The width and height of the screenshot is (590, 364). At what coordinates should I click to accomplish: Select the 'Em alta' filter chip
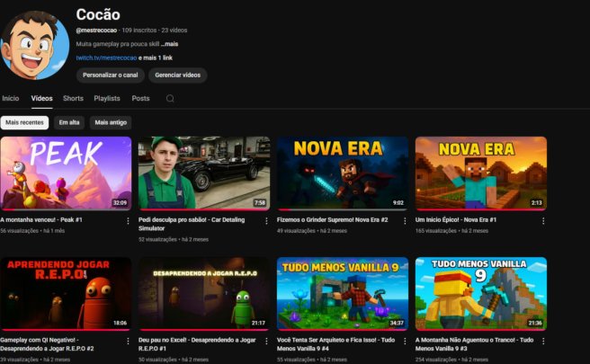[69, 122]
